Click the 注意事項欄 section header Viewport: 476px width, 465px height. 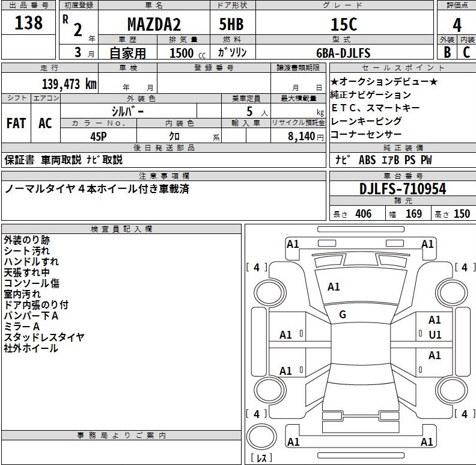(x=164, y=176)
